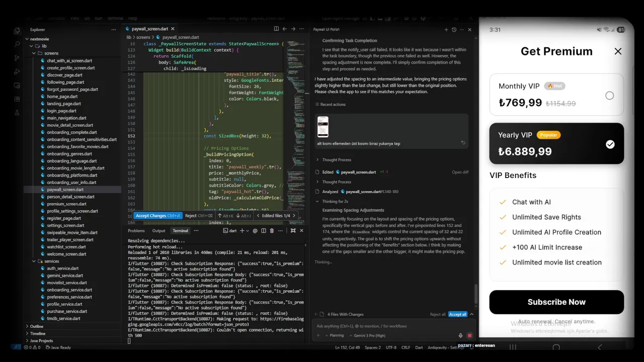The image size is (644, 362).
Task: Open the Help menu
Action: tap(132, 18)
